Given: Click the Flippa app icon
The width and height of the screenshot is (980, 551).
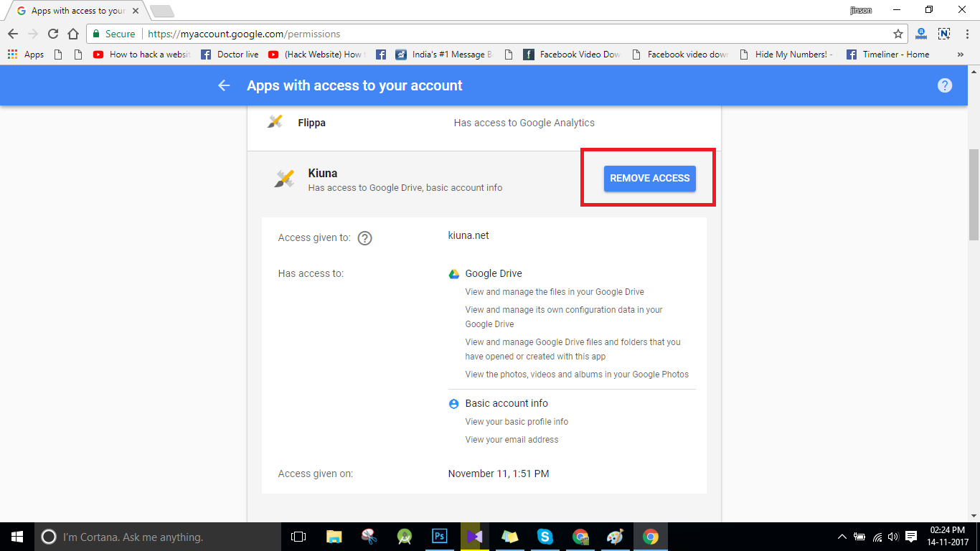Looking at the screenshot, I should click(275, 122).
